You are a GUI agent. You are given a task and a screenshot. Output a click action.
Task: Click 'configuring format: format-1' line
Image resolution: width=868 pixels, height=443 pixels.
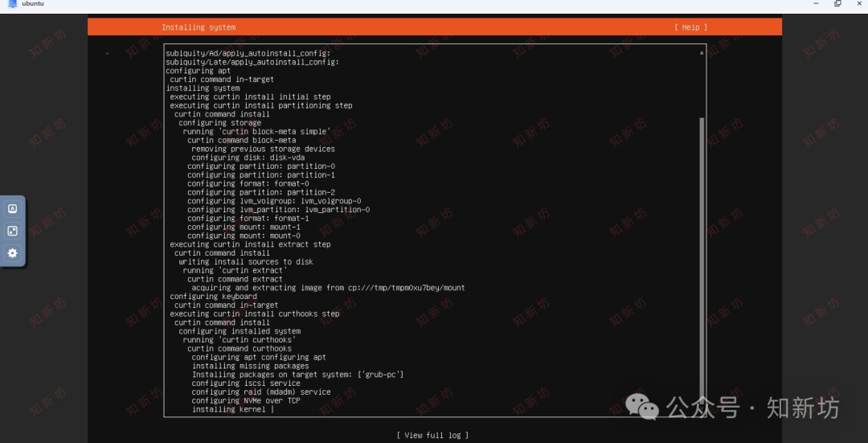[248, 218]
